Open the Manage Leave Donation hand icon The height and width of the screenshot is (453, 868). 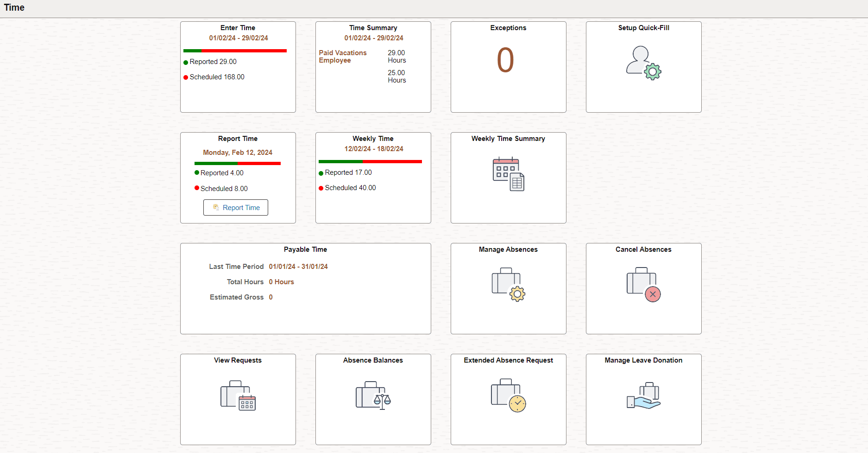point(643,396)
